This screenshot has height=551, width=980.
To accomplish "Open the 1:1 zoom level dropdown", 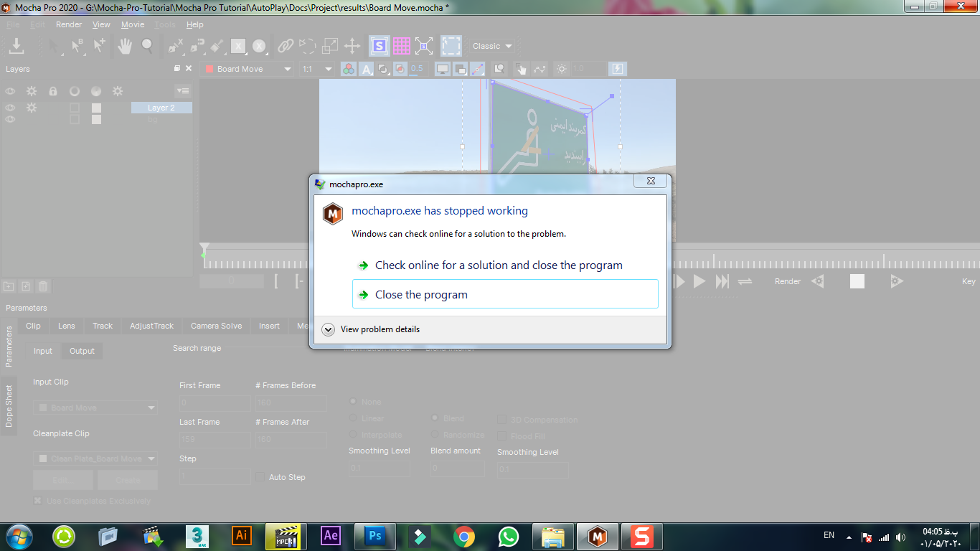I will 317,69.
